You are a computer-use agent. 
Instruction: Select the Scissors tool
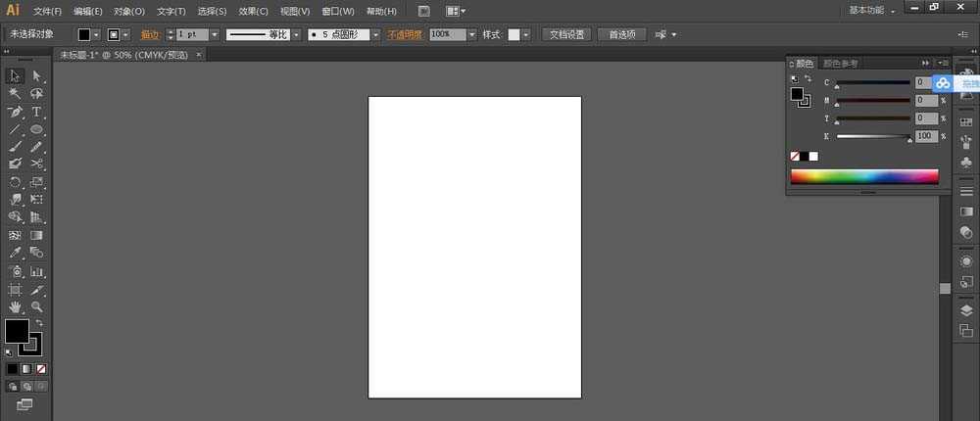36,164
